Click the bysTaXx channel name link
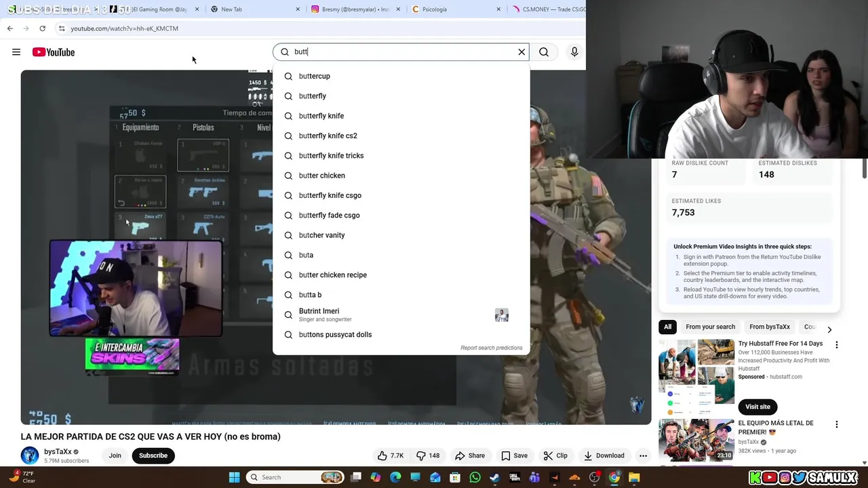This screenshot has height=488, width=868. [58, 451]
